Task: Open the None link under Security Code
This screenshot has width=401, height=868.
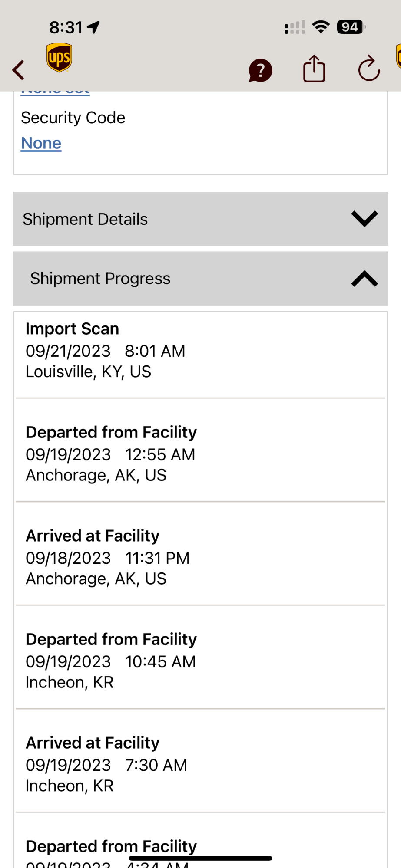Action: [x=41, y=143]
